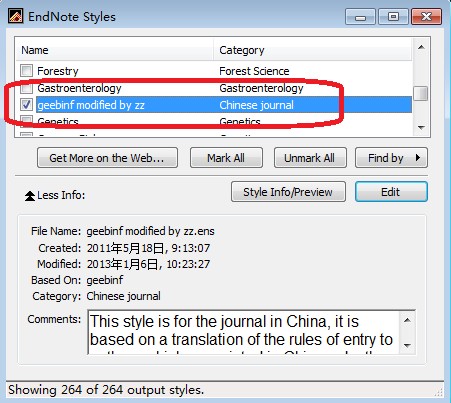The height and width of the screenshot is (403, 451).
Task: Tick the Forestry style checkbox
Action: click(26, 71)
